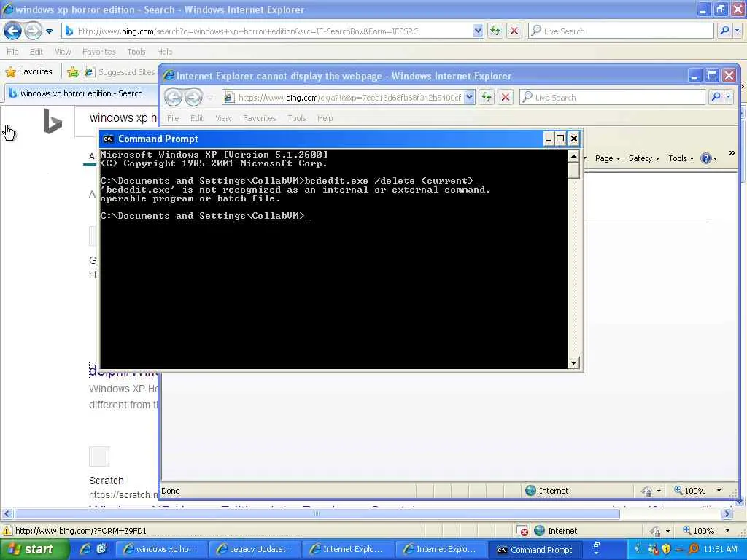Open File menu in back IE window

[12, 52]
